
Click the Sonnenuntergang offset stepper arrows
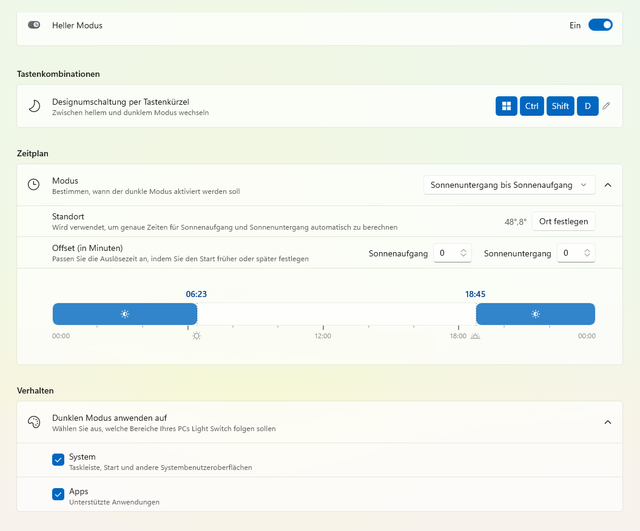coord(587,253)
